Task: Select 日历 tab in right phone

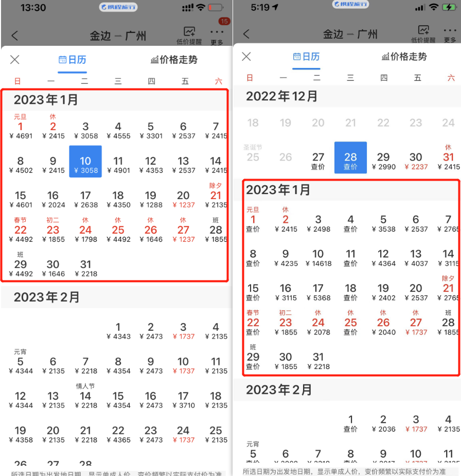Action: [306, 57]
